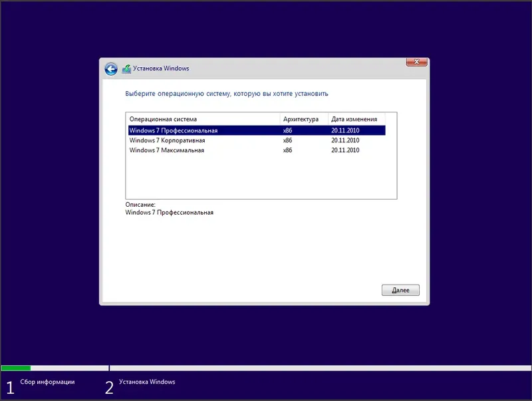Click the Далее button
The image size is (532, 401).
400,290
